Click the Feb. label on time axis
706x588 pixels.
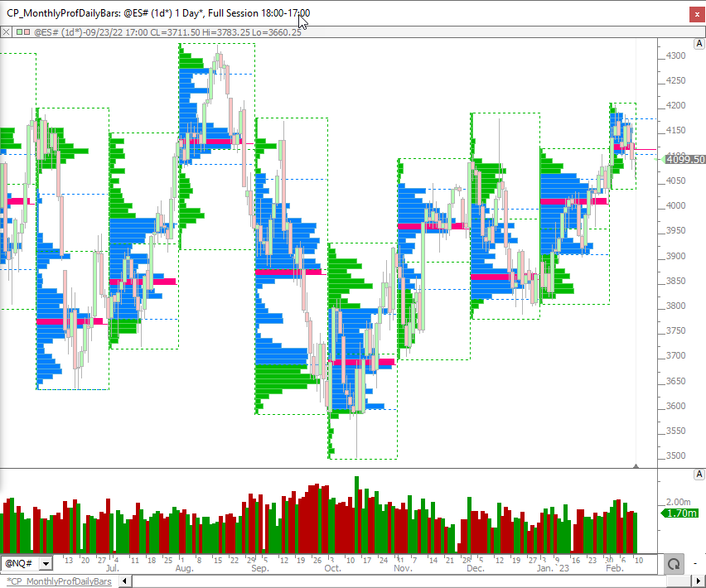615,568
